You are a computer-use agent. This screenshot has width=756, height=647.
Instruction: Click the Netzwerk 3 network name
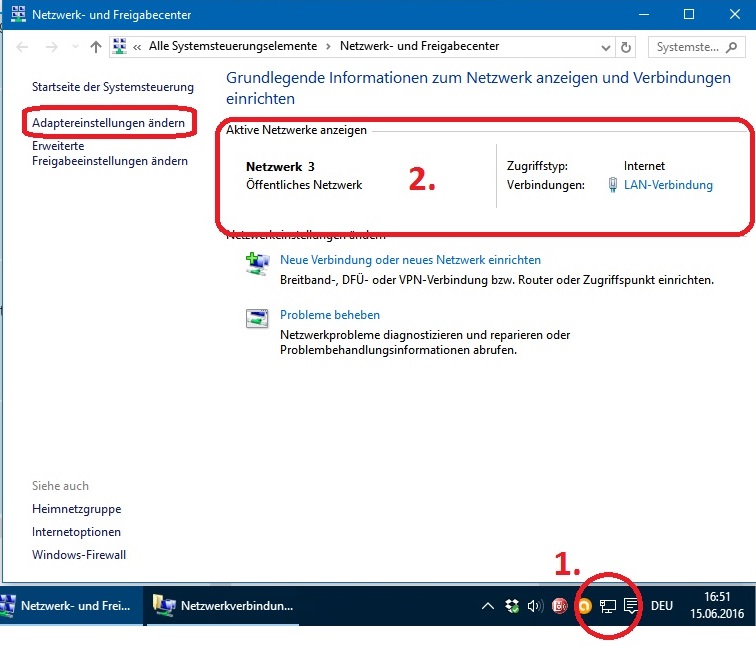pyautogui.click(x=280, y=167)
